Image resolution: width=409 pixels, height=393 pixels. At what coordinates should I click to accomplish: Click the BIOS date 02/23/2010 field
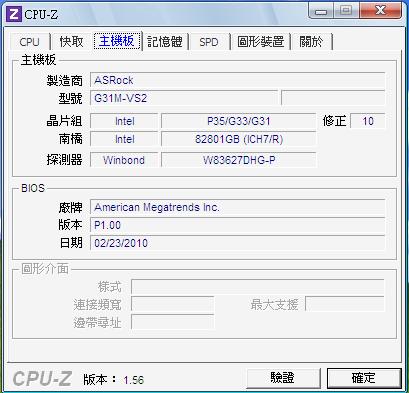click(237, 243)
